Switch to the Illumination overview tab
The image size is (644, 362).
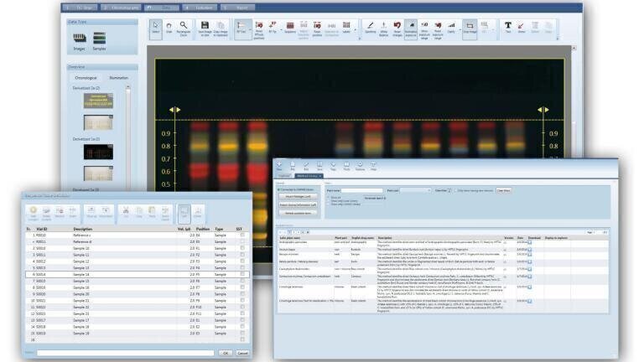(119, 78)
